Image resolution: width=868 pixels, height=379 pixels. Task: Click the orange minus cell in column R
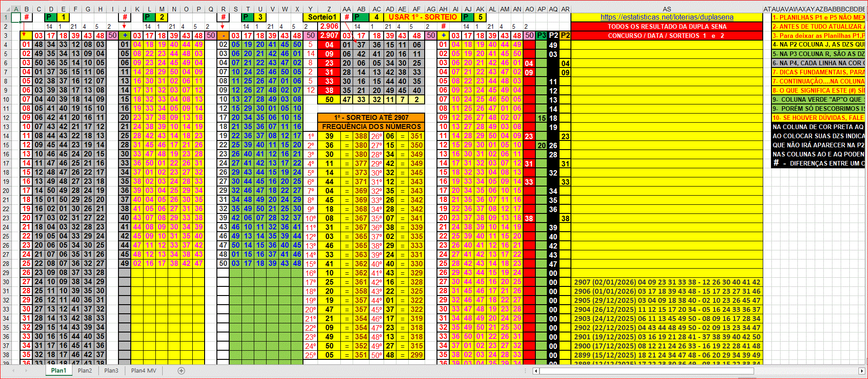click(223, 36)
